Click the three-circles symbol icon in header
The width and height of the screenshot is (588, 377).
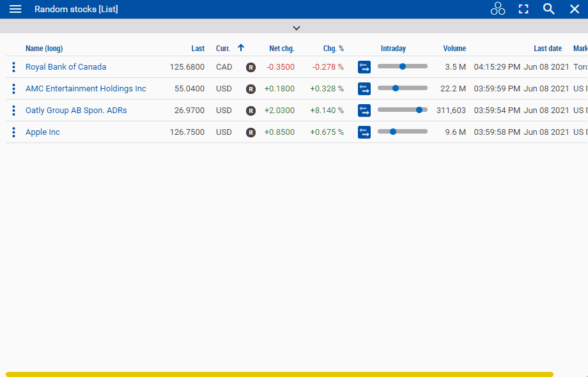pyautogui.click(x=498, y=9)
